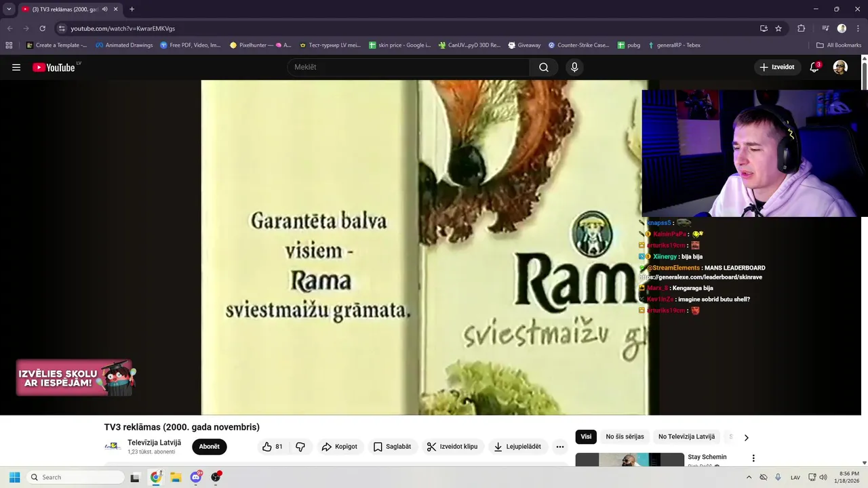868x488 pixels.
Task: Open Free PDF, Video bookmark
Action: tap(191, 45)
